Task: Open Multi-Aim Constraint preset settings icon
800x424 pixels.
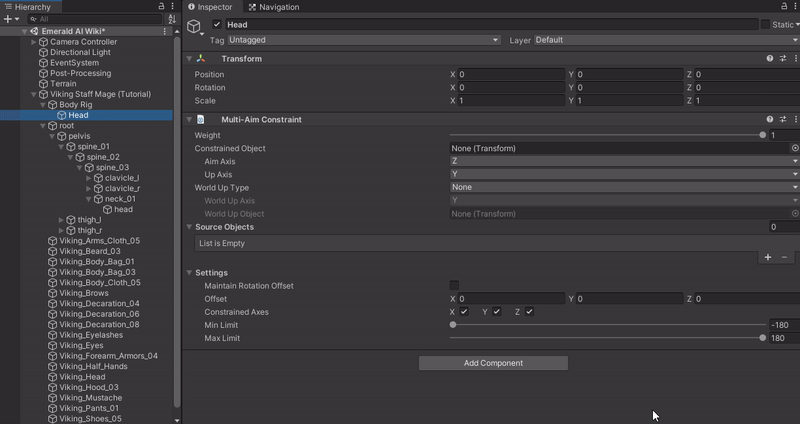Action: (x=783, y=120)
